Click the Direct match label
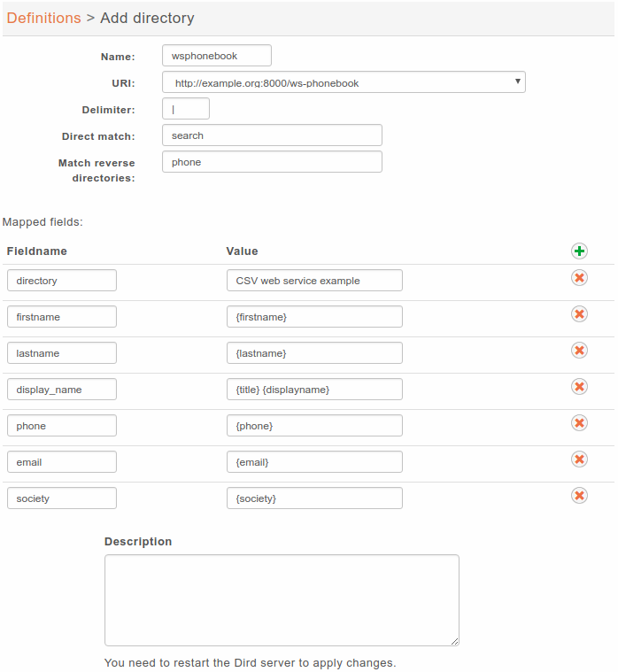 [98, 136]
